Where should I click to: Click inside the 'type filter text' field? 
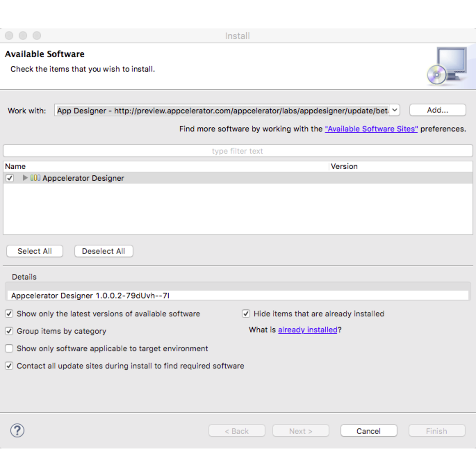click(237, 151)
